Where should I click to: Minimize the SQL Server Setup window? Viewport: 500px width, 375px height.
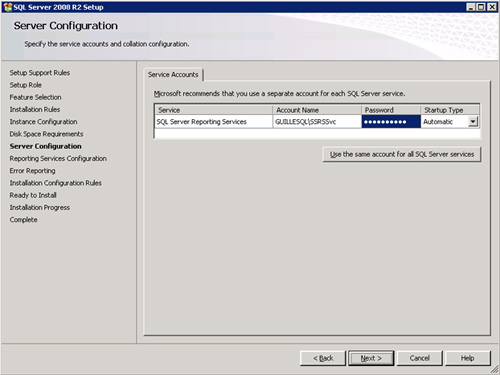[x=471, y=7]
